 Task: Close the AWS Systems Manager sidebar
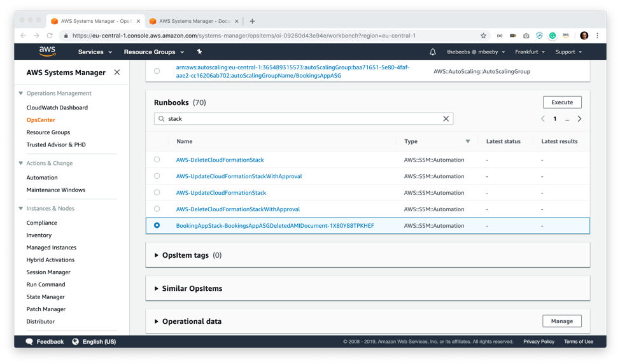(x=117, y=73)
